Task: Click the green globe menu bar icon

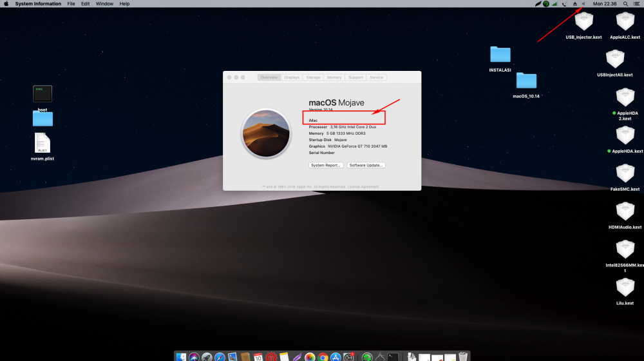Action: (x=546, y=4)
